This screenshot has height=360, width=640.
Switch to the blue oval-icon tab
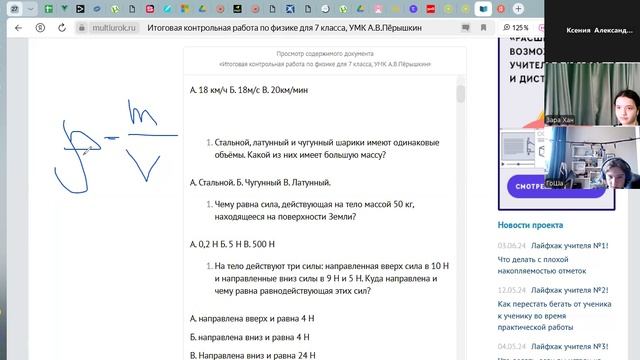coord(97,9)
